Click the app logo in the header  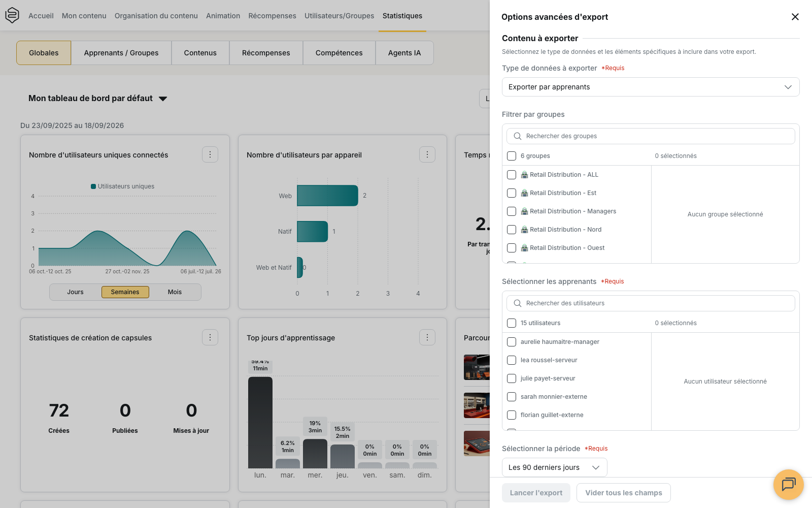(x=12, y=15)
